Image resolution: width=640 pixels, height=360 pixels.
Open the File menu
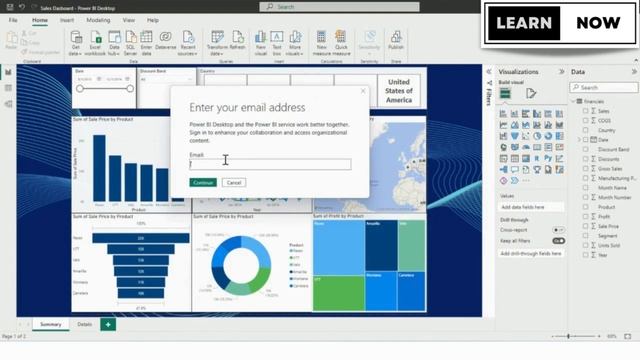pyautogui.click(x=13, y=20)
